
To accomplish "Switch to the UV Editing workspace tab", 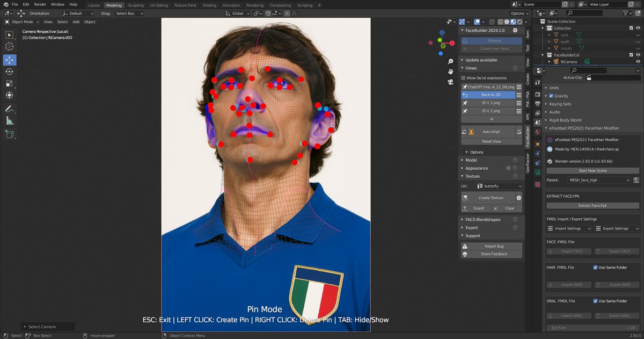I will point(159,5).
